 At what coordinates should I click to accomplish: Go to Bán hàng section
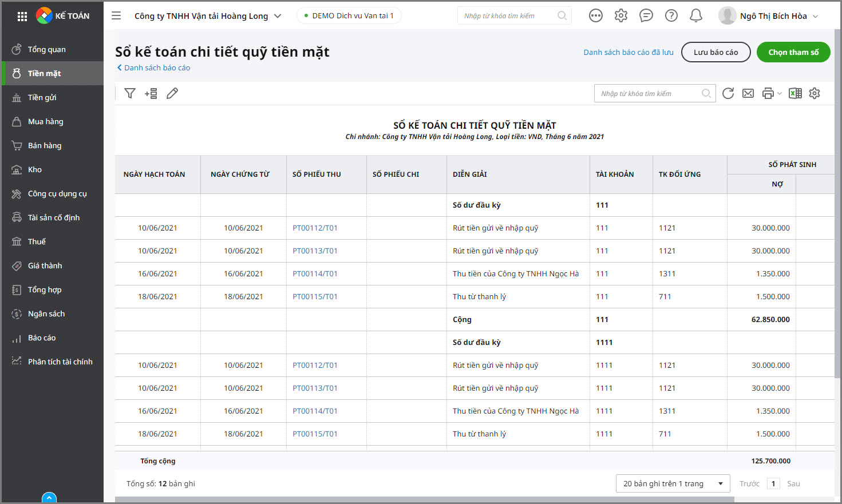pyautogui.click(x=45, y=145)
